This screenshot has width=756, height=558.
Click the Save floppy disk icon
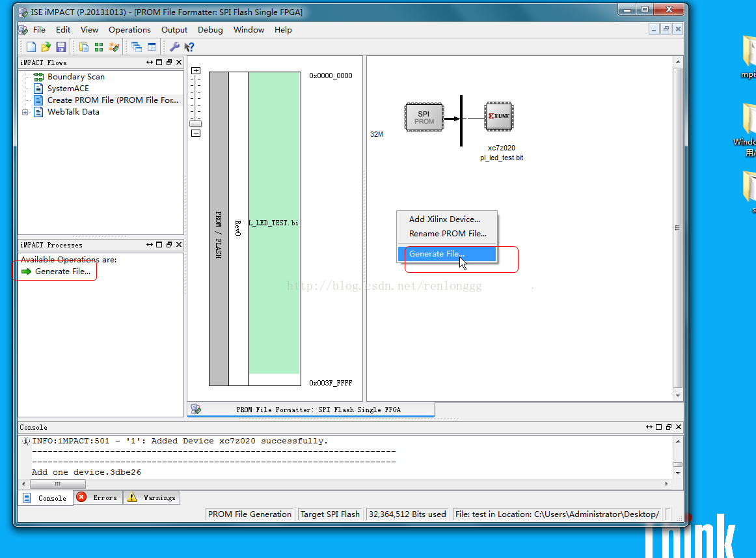click(61, 47)
